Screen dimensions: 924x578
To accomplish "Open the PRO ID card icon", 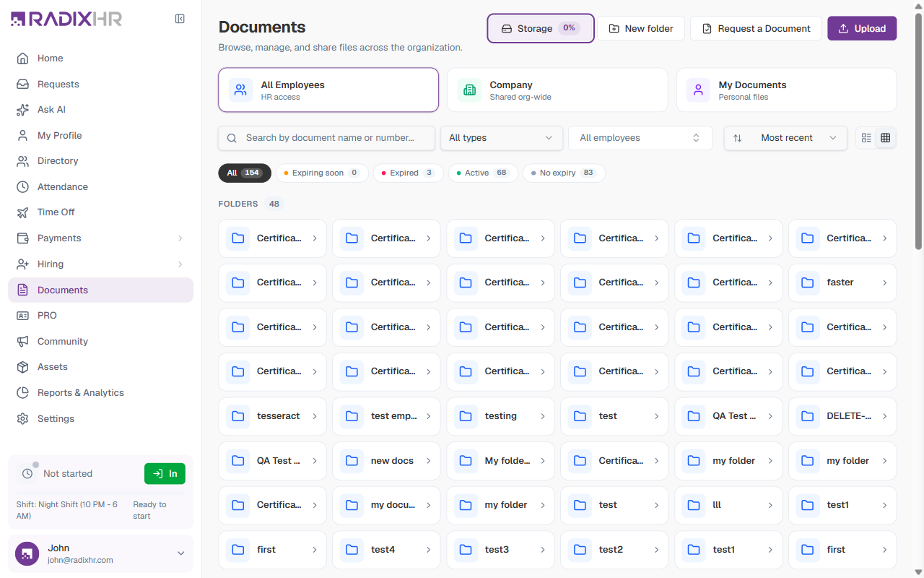I will [23, 316].
